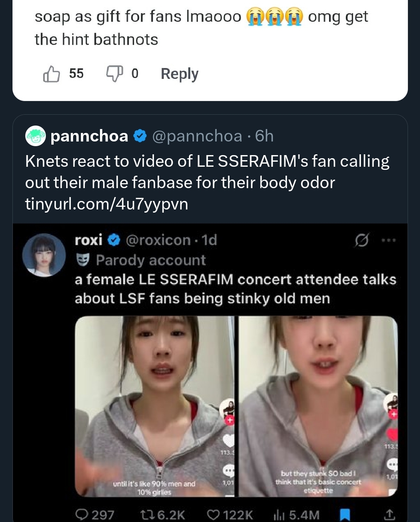Open the pannchoa display name
This screenshot has height=522, width=420.
pos(89,136)
